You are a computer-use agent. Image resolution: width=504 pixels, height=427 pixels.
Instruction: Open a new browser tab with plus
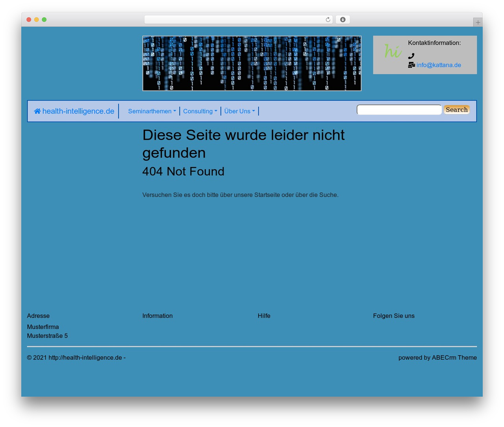(x=478, y=22)
